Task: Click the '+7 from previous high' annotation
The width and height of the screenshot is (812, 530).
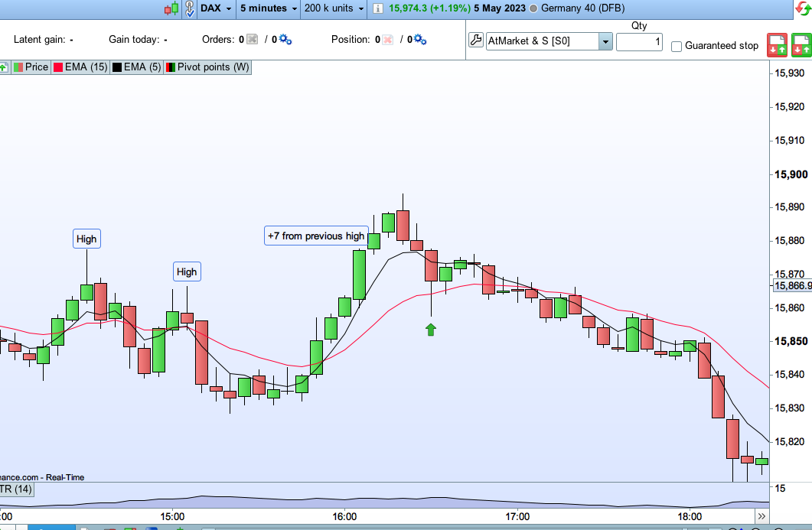Action: [x=316, y=236]
